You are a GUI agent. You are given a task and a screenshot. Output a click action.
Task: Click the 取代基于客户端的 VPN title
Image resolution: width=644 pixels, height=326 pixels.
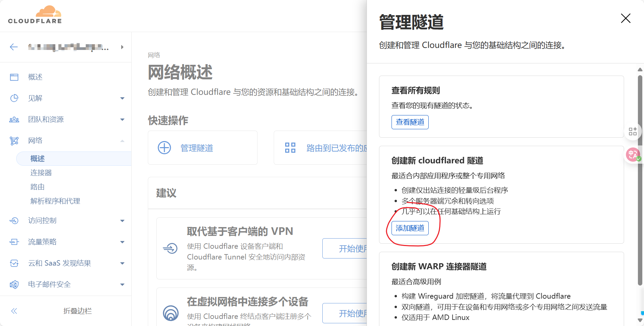coord(240,232)
